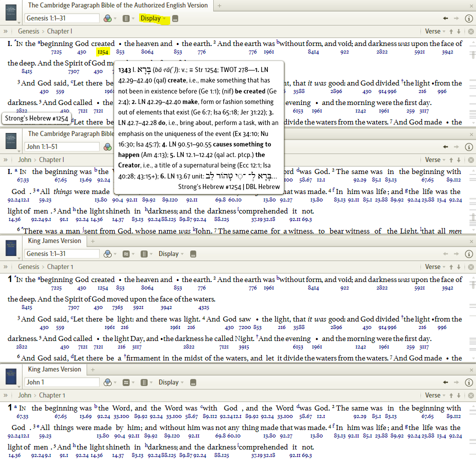
Task: Click Strong's number 8064 in KJV Genesis panel
Action: pos(147,288)
